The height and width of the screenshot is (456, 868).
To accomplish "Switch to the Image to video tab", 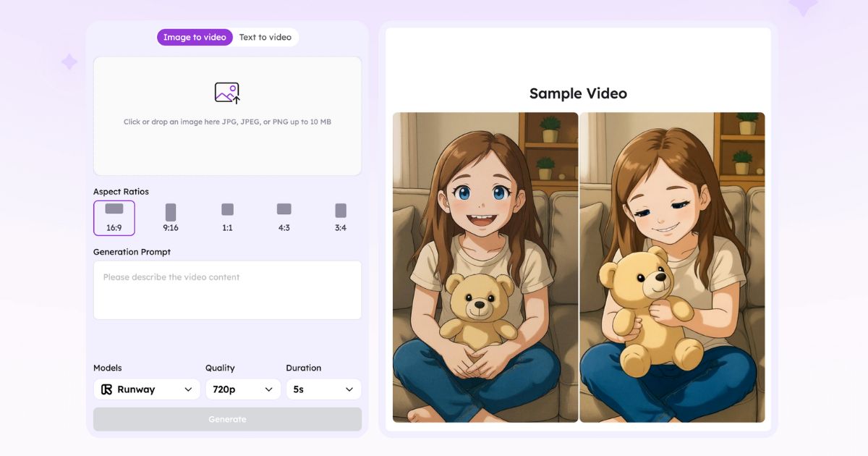I will tap(195, 38).
